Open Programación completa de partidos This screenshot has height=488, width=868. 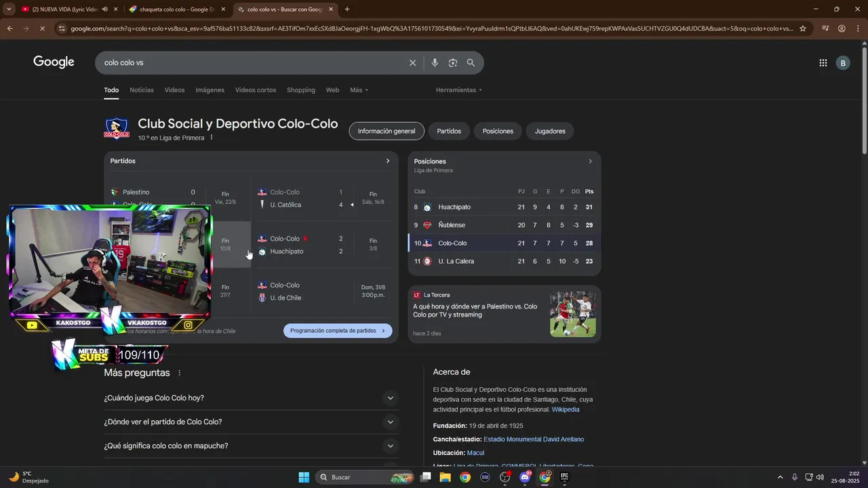click(338, 331)
